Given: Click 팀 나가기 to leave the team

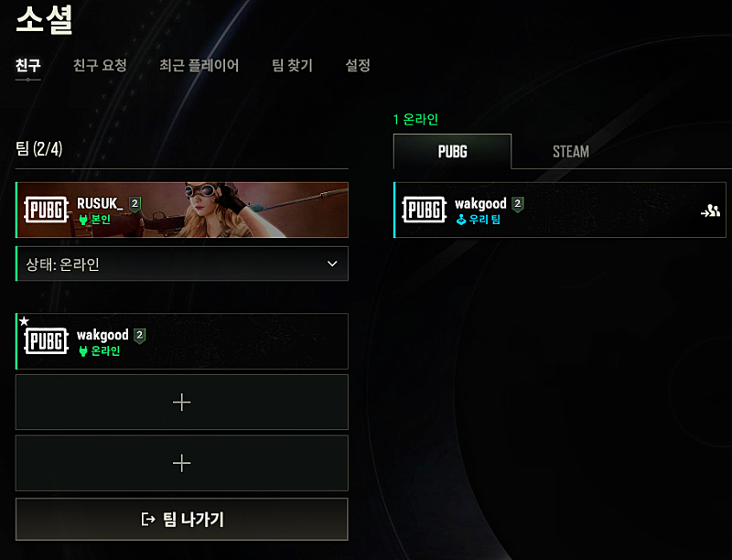Looking at the screenshot, I should click(x=182, y=519).
